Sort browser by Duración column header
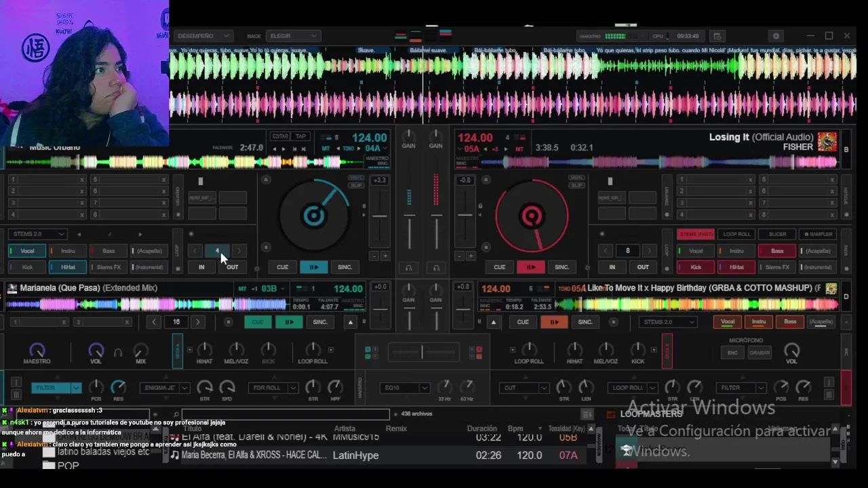This screenshot has height=488, width=868. coord(482,428)
